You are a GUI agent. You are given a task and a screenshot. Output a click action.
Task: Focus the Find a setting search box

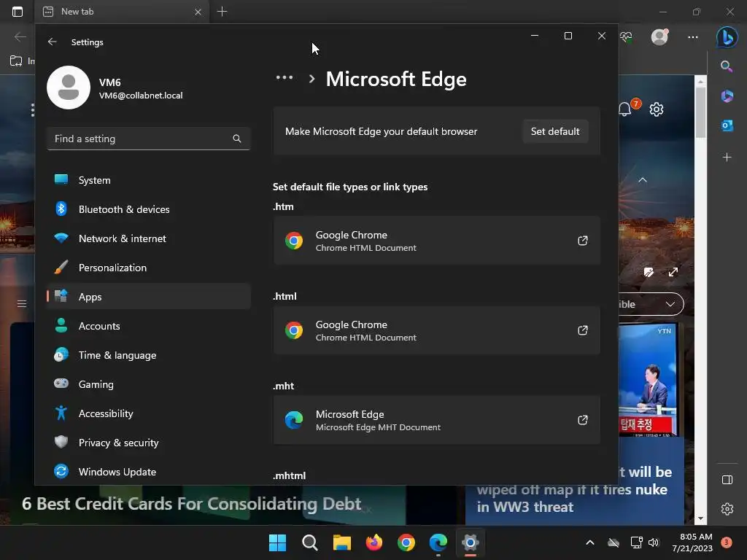[149, 139]
